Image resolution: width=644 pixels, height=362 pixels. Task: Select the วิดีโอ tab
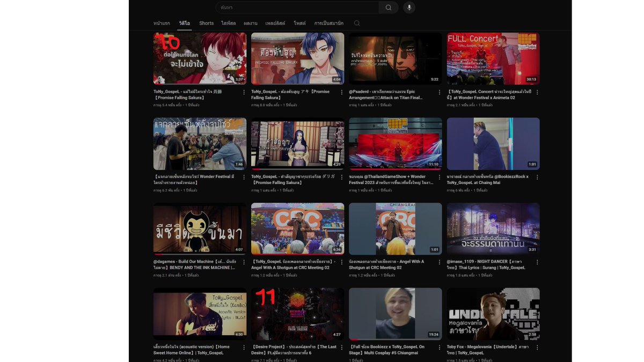[x=185, y=23]
